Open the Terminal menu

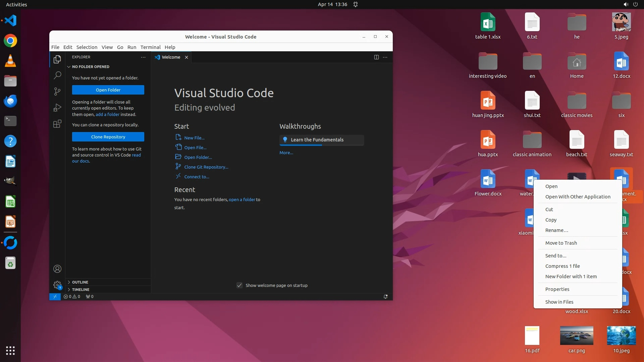[150, 47]
